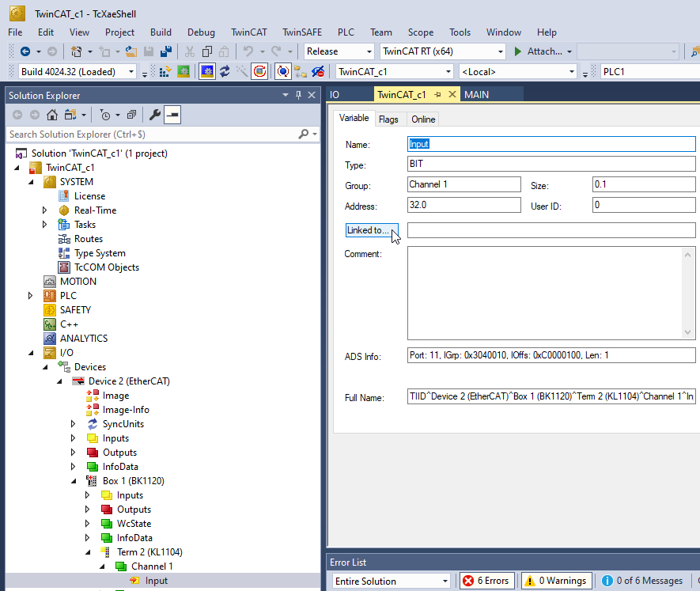Collapse the Device 2 (EtherCAT) tree node
This screenshot has width=700, height=591.
coord(59,381)
